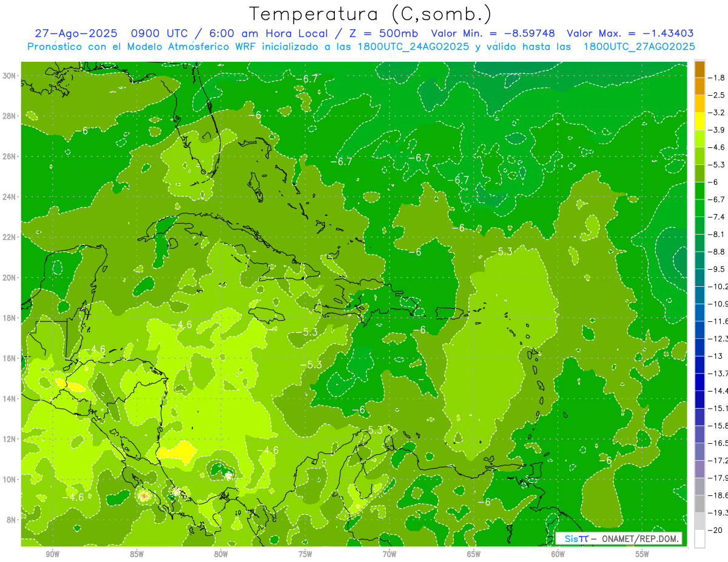Viewport: 728px width, 562px height.
Task: Click the '-15.8' colorbar label
Action: point(718,426)
